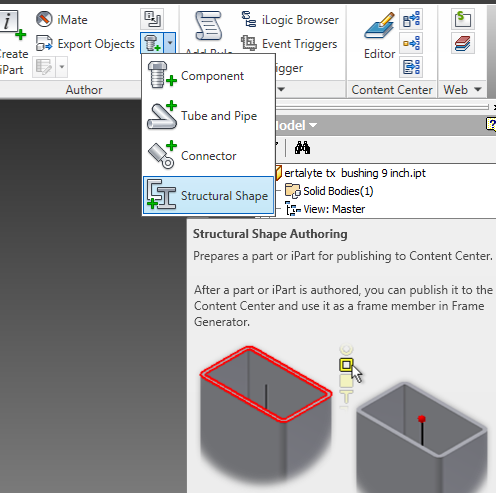Viewport: 496px width, 493px height.
Task: Open dropdown beside greyed table edit icon
Action: tap(62, 67)
